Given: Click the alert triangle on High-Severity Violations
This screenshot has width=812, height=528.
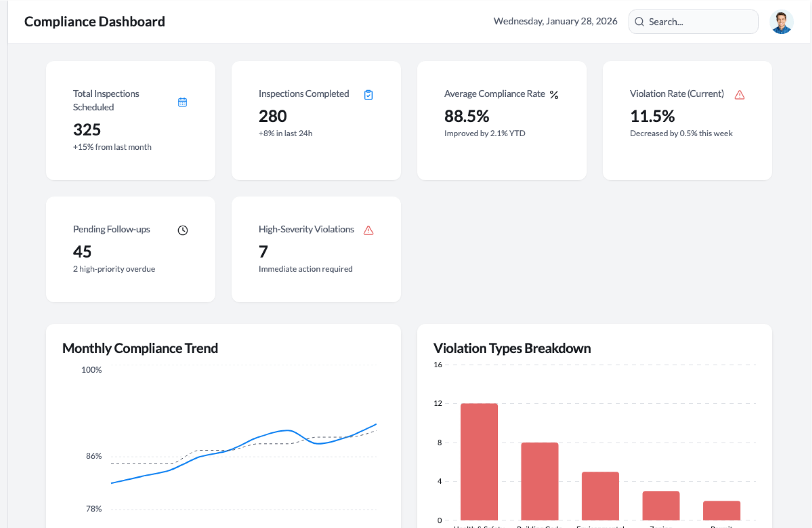Looking at the screenshot, I should pyautogui.click(x=368, y=230).
